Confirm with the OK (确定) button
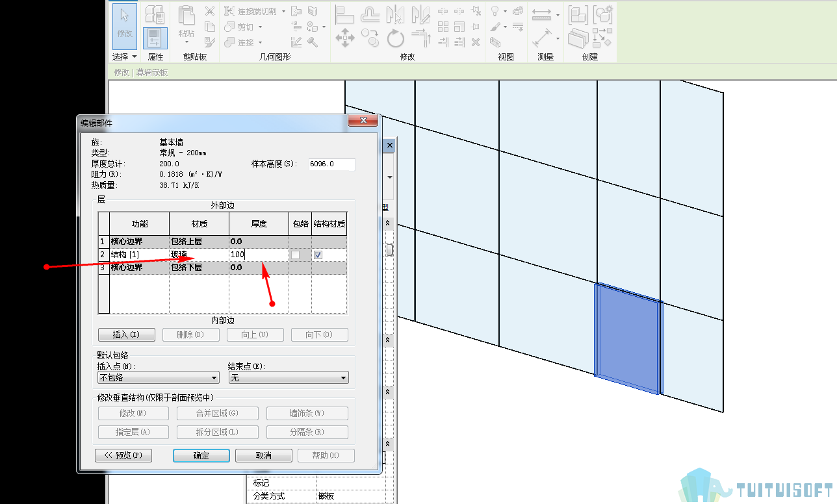Screen dimensions: 837x504 [x=201, y=455]
